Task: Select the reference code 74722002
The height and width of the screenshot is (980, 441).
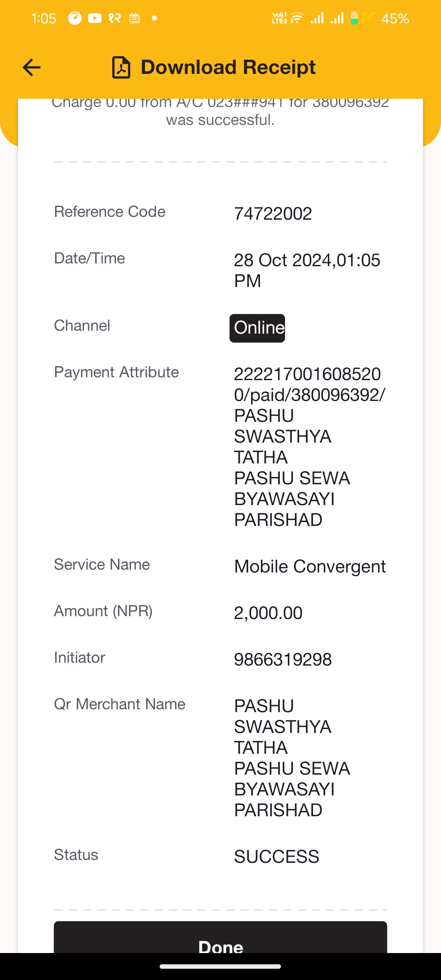Action: [273, 214]
